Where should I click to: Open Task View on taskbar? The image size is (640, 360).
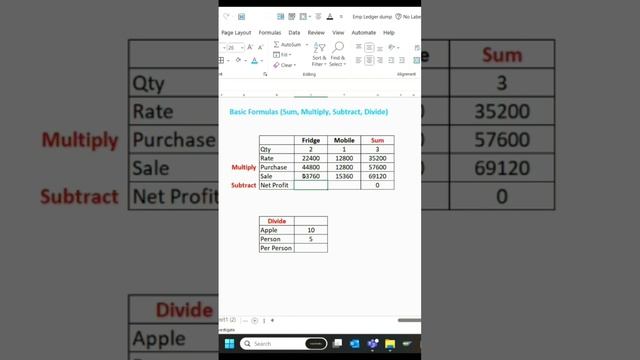[337, 344]
